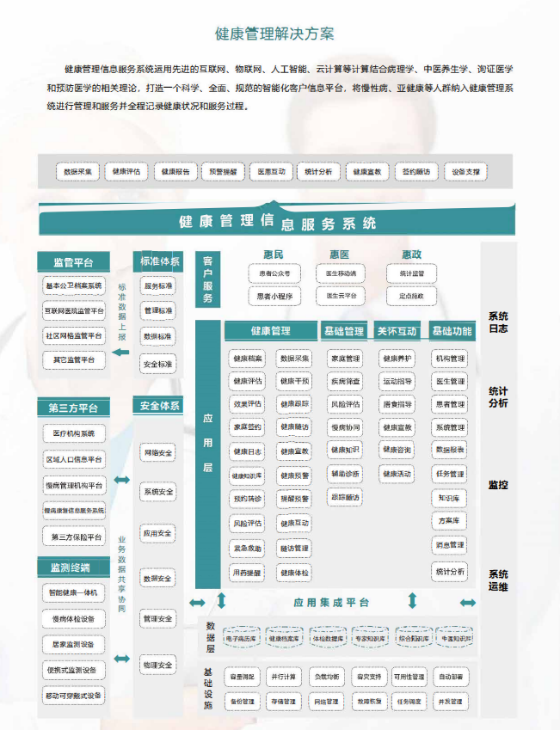Image resolution: width=560 pixels, height=730 pixels.
Task: Click the 医生云平台 box under 惠医
Action: 341,295
